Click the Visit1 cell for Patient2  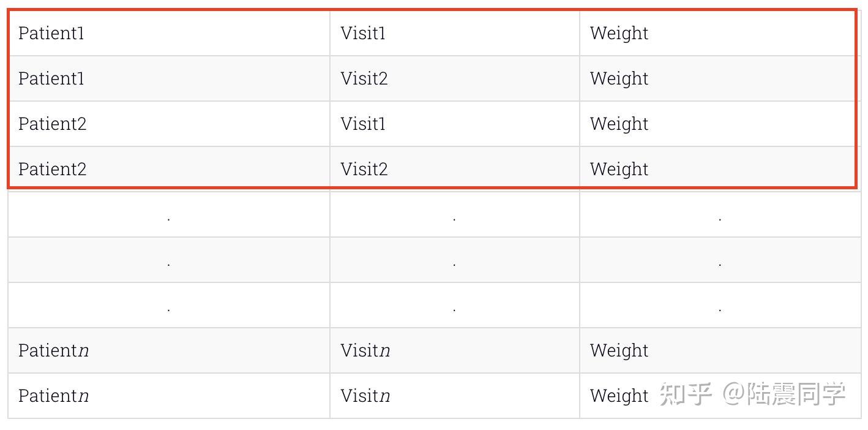point(364,124)
